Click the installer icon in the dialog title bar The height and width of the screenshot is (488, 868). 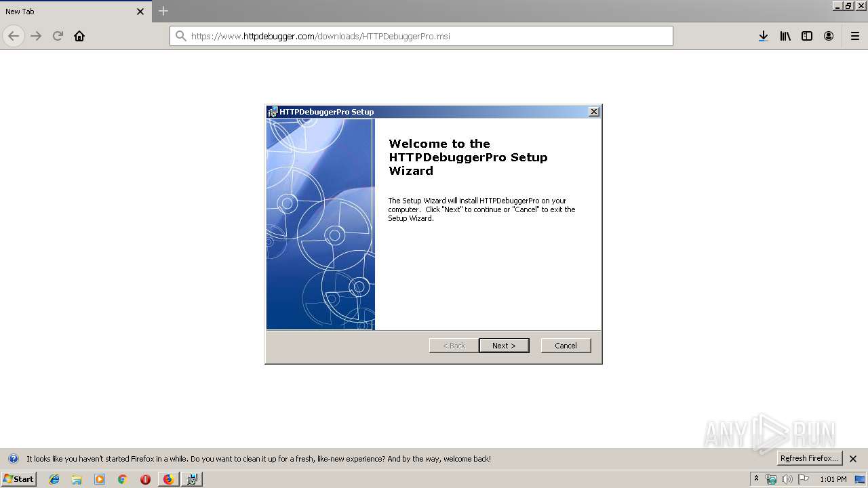pos(273,112)
